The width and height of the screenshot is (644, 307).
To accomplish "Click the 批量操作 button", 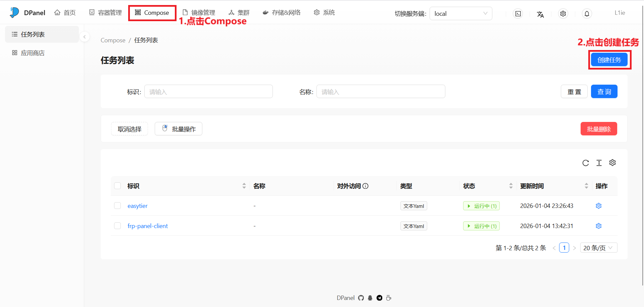I will click(179, 129).
